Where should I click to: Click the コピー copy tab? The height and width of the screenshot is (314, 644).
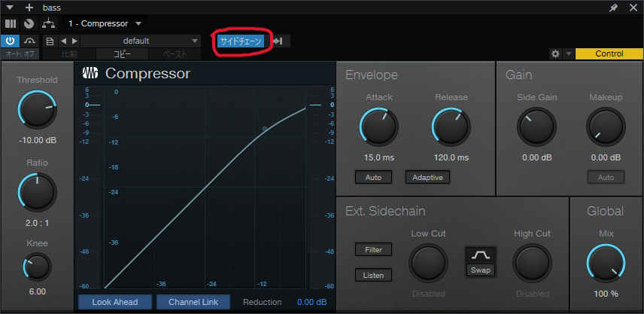(123, 54)
